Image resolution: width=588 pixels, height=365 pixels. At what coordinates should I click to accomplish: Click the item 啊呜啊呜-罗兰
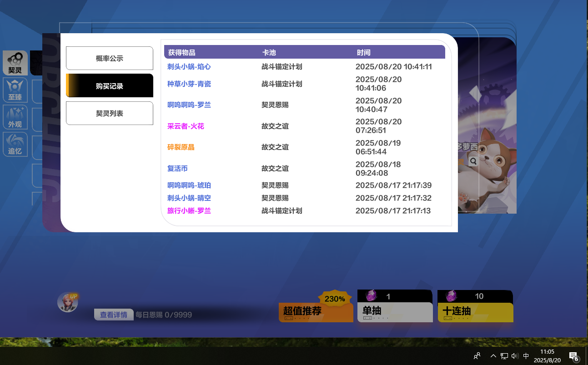pos(189,105)
